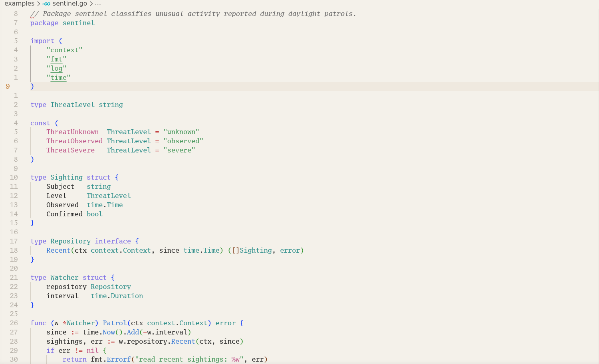Image resolution: width=599 pixels, height=364 pixels.
Task: Open the "log" import link
Action: point(56,68)
